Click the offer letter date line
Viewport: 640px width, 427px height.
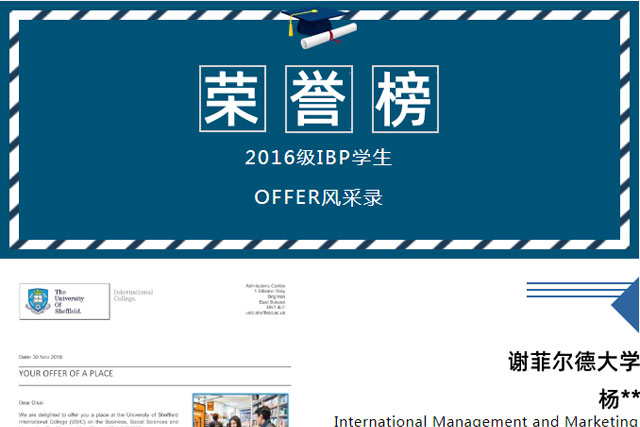40,357
